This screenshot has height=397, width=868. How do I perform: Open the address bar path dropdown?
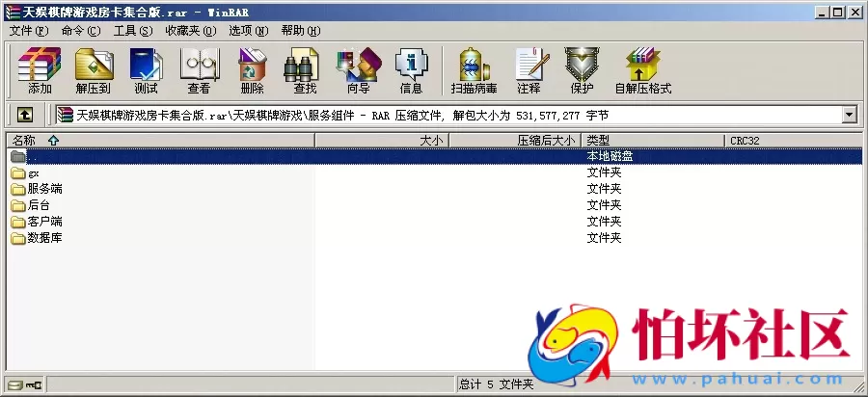point(849,115)
